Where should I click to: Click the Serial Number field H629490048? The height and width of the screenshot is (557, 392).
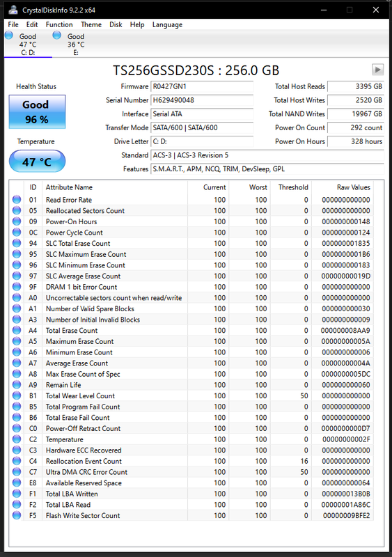pyautogui.click(x=202, y=100)
